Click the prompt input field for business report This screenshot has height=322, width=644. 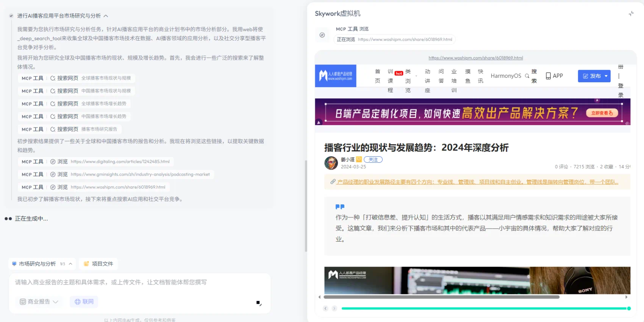click(x=140, y=283)
